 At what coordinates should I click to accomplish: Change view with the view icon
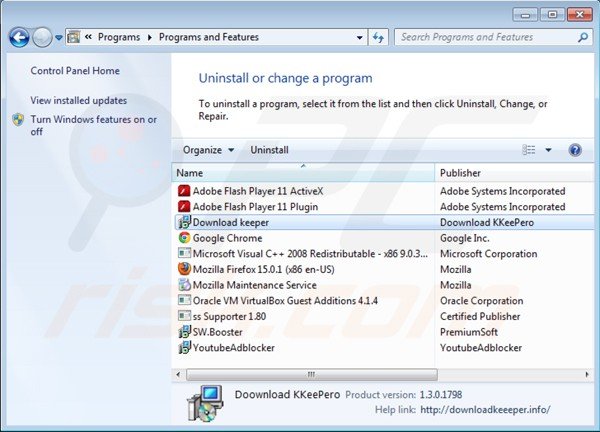point(529,150)
